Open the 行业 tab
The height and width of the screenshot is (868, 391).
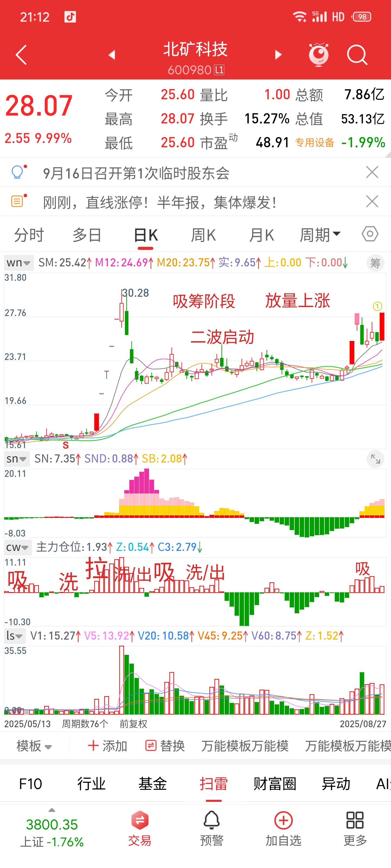(92, 784)
